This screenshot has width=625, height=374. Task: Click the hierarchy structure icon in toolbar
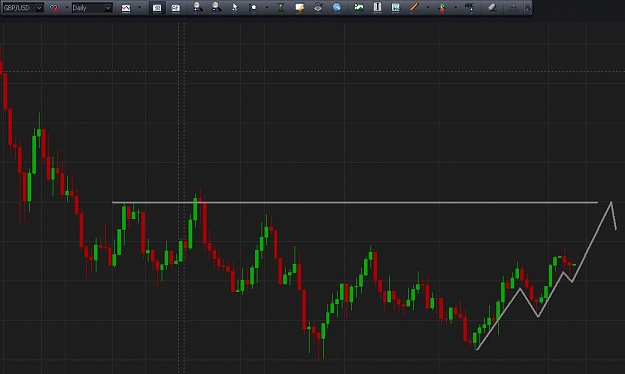click(513, 8)
